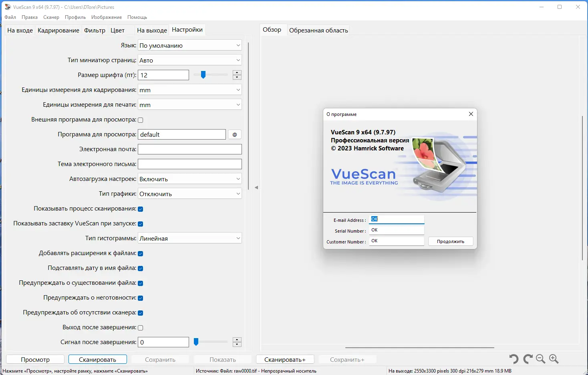Rotate the image counterclockwise

click(514, 359)
